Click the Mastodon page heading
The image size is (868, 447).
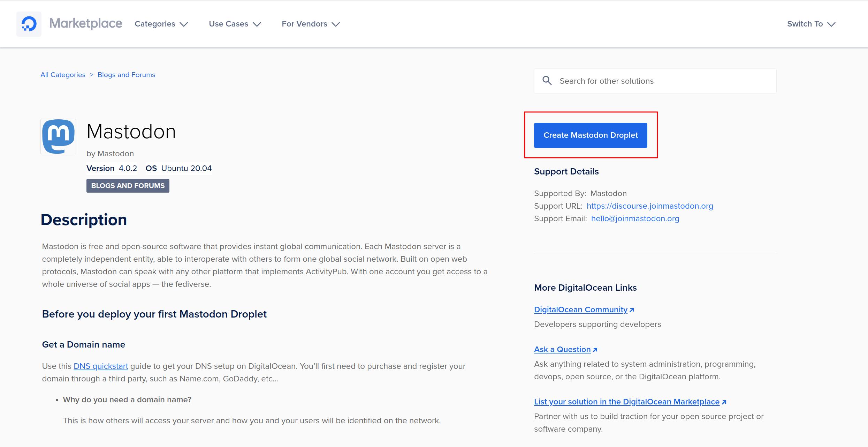pyautogui.click(x=131, y=132)
